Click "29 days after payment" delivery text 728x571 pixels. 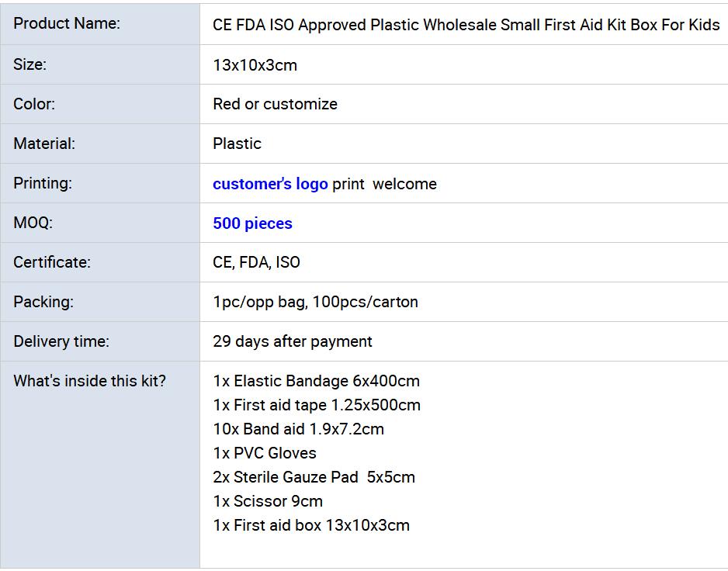[x=293, y=341]
